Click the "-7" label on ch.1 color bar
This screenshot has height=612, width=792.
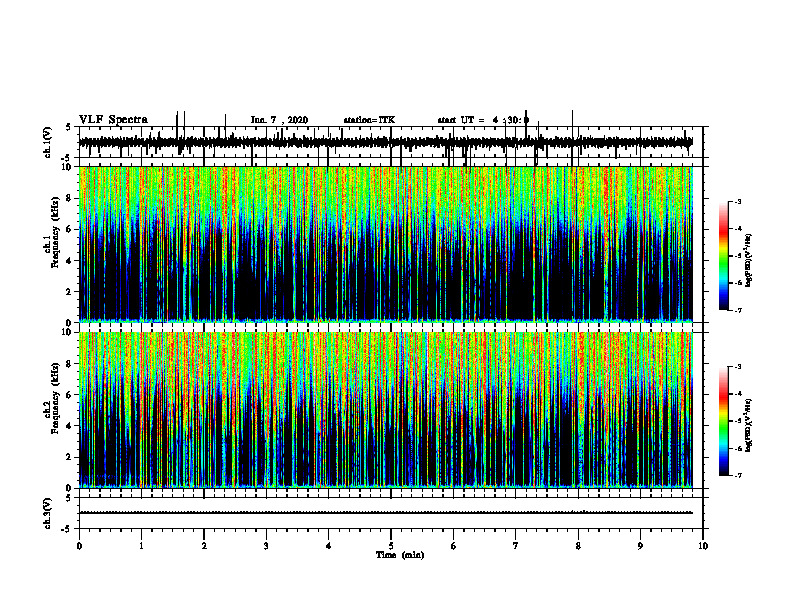tap(737, 311)
